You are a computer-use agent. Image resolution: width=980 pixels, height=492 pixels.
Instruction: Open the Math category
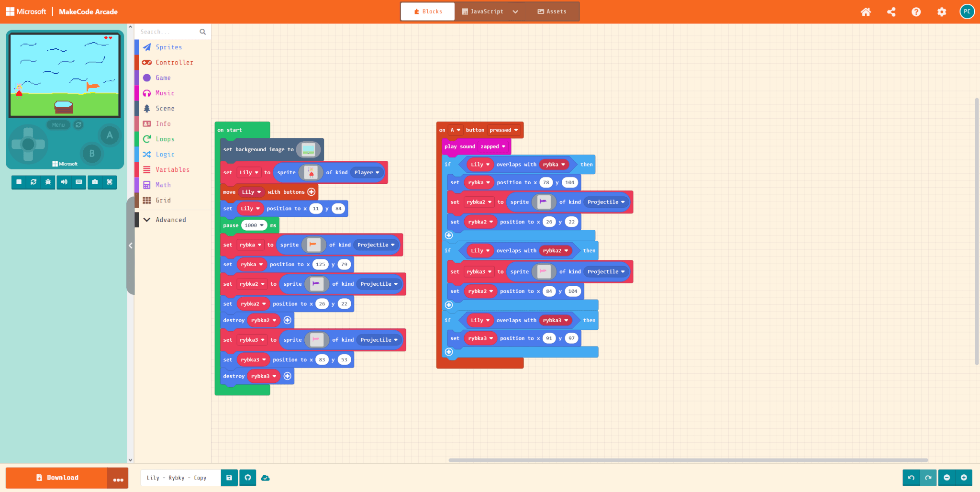pos(173,185)
